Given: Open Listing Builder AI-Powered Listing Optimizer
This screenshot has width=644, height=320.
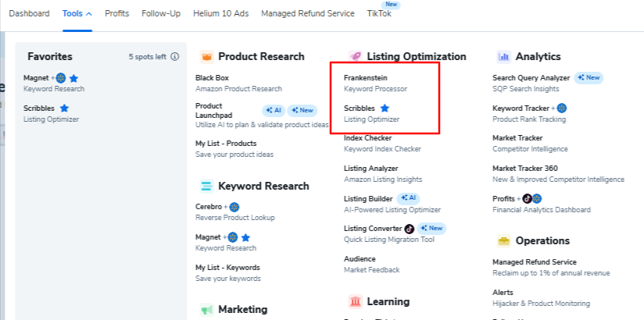Looking at the screenshot, I should (x=392, y=204).
